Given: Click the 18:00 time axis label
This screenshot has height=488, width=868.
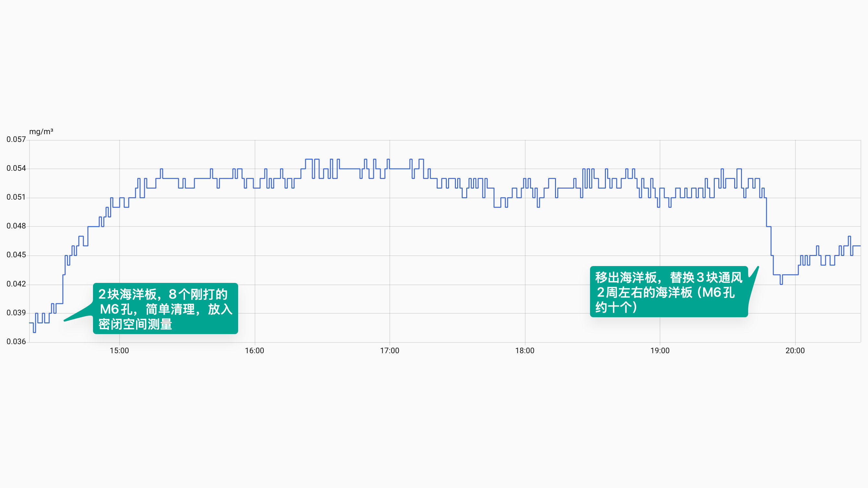Looking at the screenshot, I should tap(525, 351).
